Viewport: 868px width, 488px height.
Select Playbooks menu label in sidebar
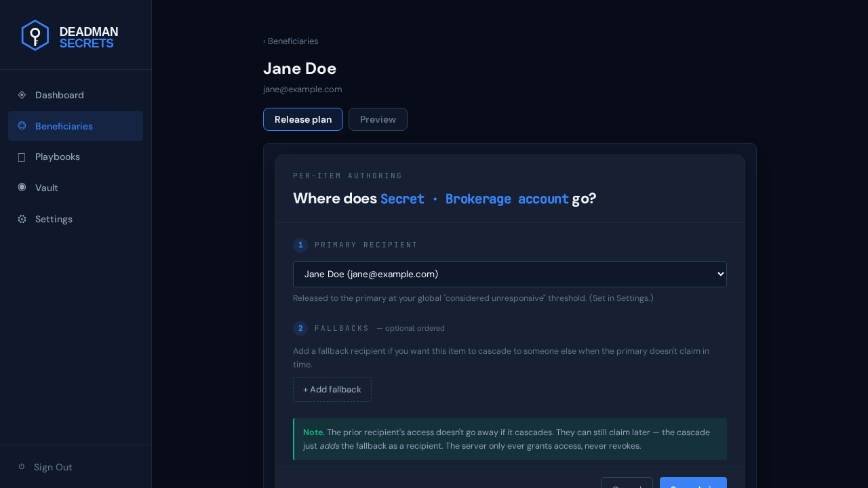[x=58, y=157]
